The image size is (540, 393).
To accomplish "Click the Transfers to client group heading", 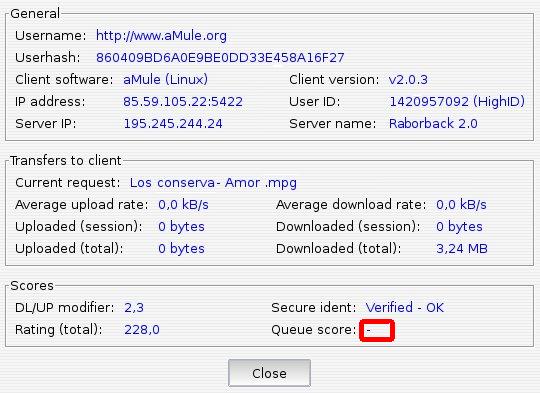I will [x=66, y=161].
